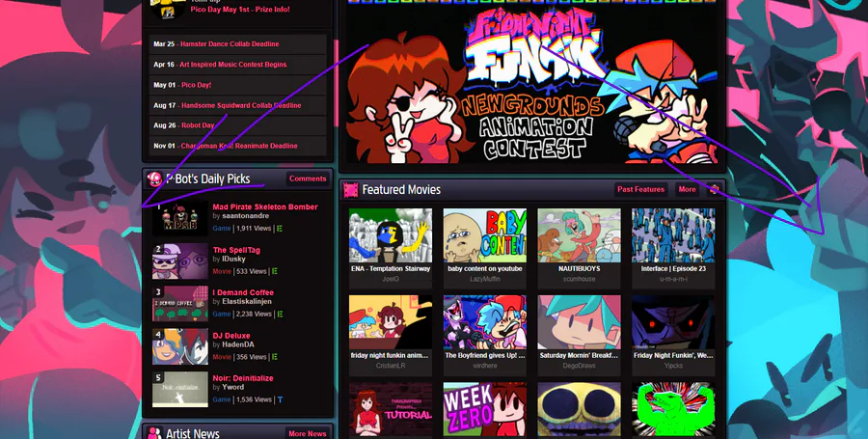Click the Mad Pirate Skeleton Bomber thumbnail
Viewport: 868px width, 439px height.
coord(180,218)
